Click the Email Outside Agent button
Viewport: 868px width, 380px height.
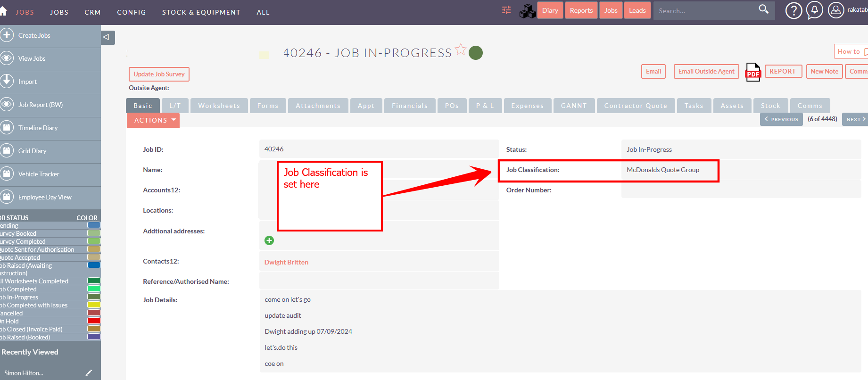(x=706, y=71)
